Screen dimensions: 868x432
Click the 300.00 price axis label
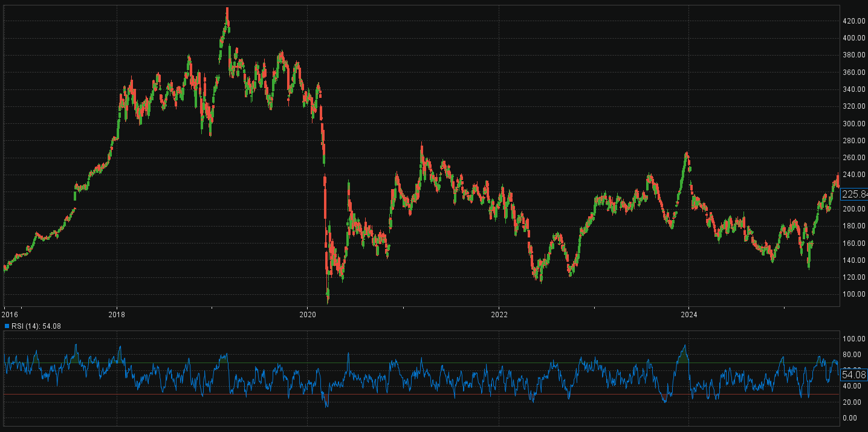[852, 124]
